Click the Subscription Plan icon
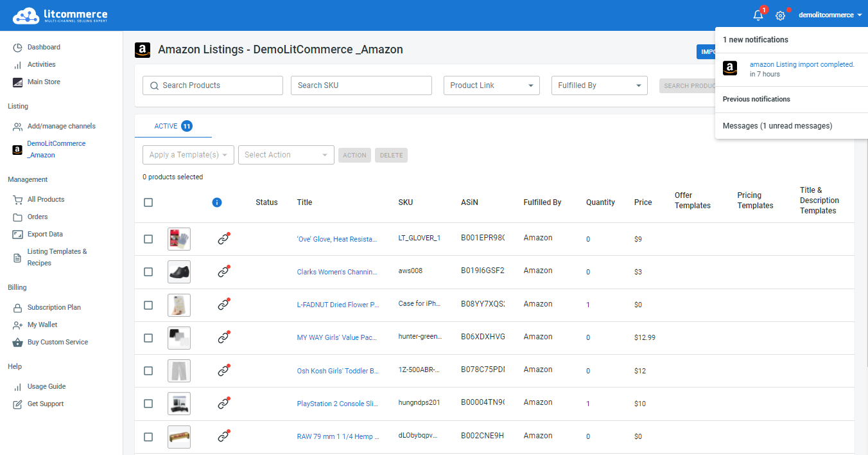The height and width of the screenshot is (455, 868). pyautogui.click(x=18, y=308)
